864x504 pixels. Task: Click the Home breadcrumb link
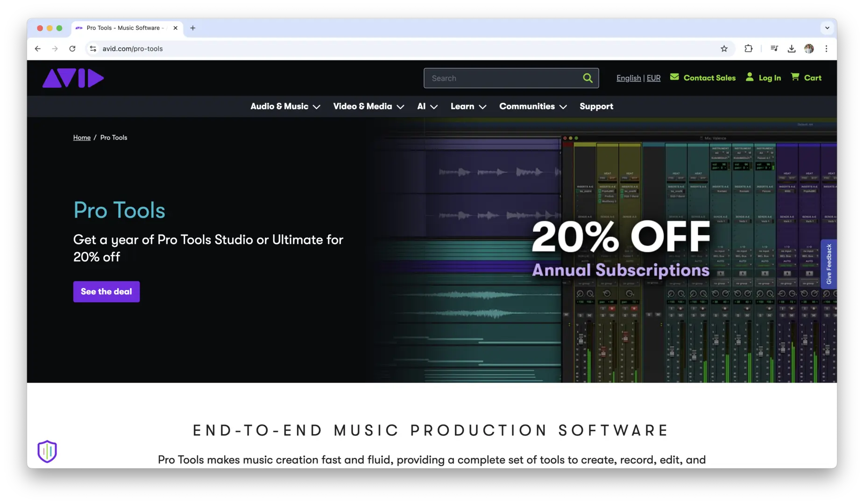[82, 138]
